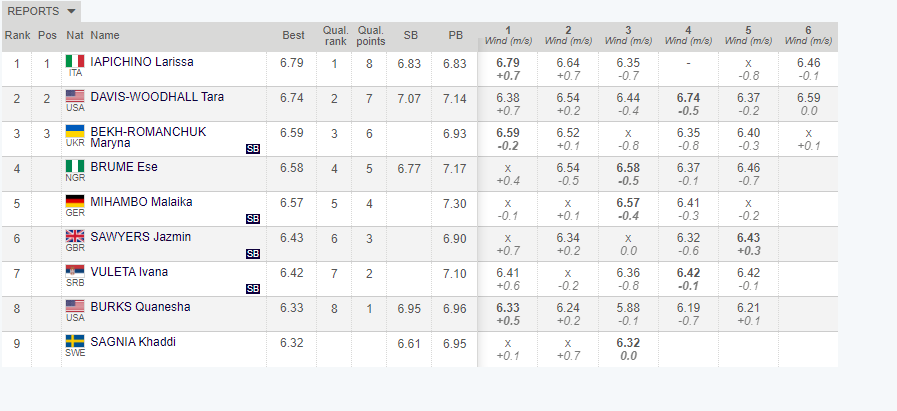The height and width of the screenshot is (411, 897).
Task: Click the SB badge next to MIHAMBO Malaika
Action: click(253, 219)
